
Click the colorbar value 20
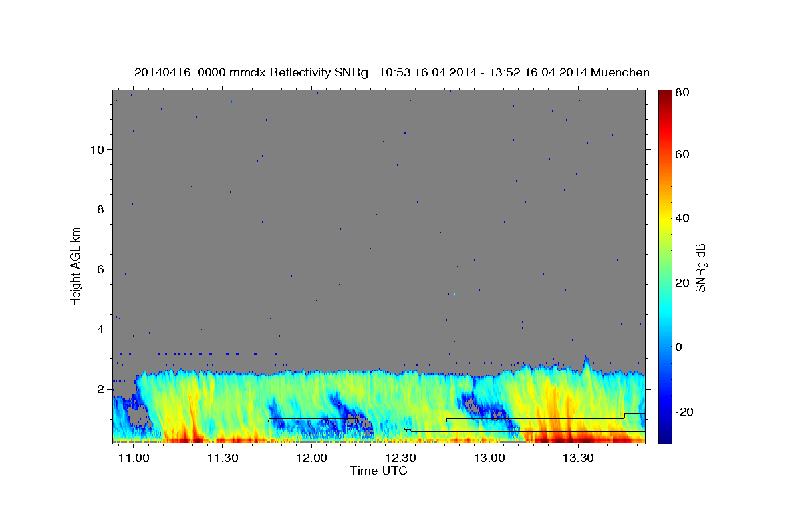coord(682,283)
